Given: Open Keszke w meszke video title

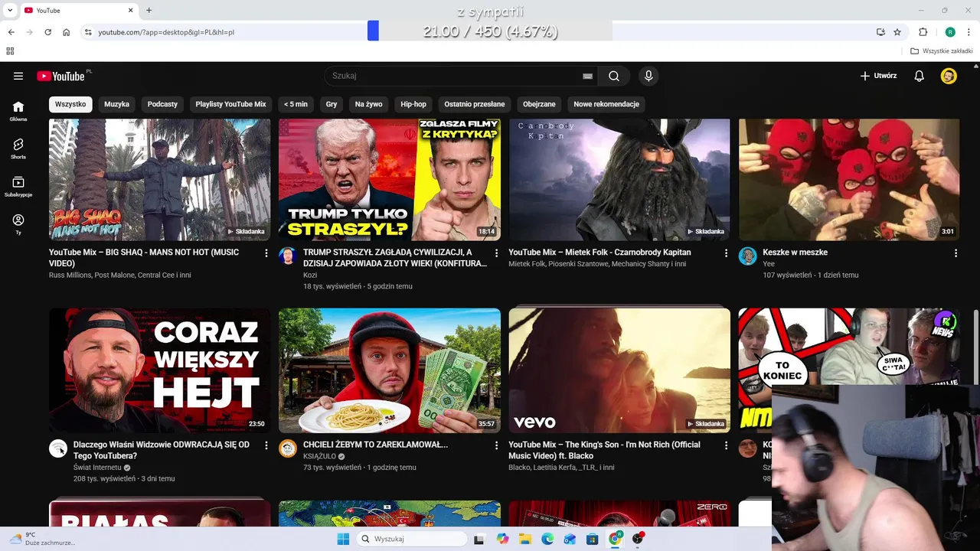Looking at the screenshot, I should click(x=795, y=253).
